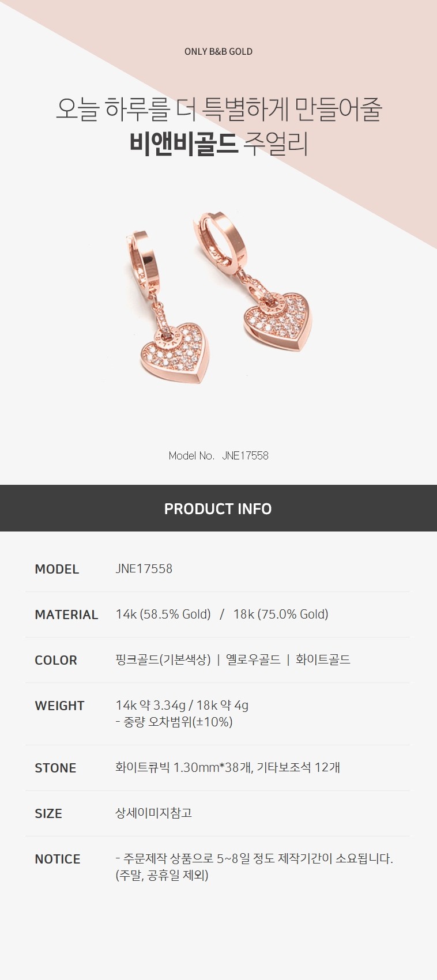The image size is (437, 980).
Task: Click the NOTICE production time text
Action: pyautogui.click(x=254, y=858)
